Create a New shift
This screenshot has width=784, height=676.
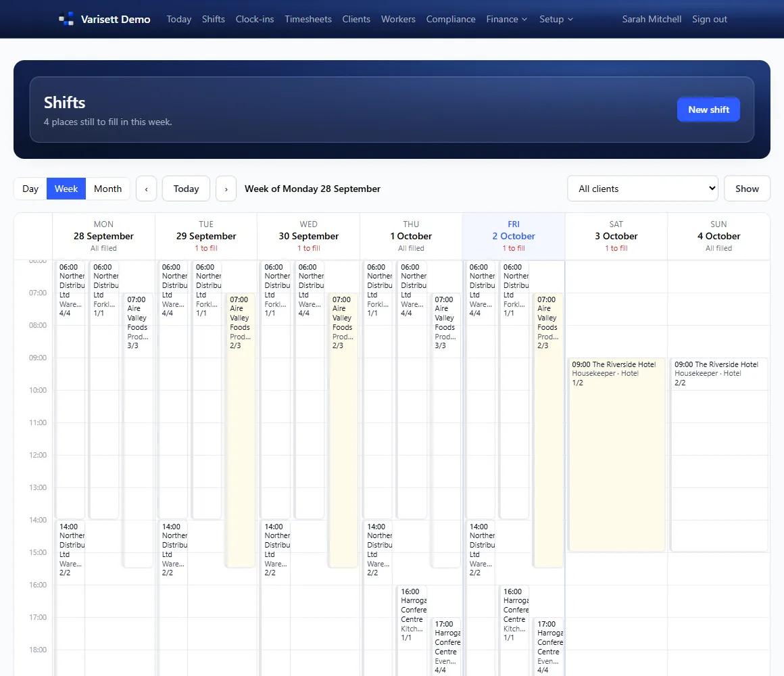click(x=708, y=110)
